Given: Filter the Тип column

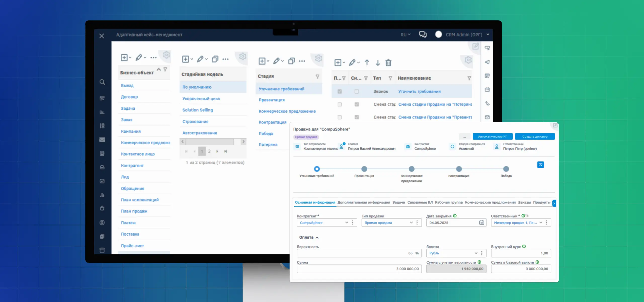Looking at the screenshot, I should tap(390, 78).
